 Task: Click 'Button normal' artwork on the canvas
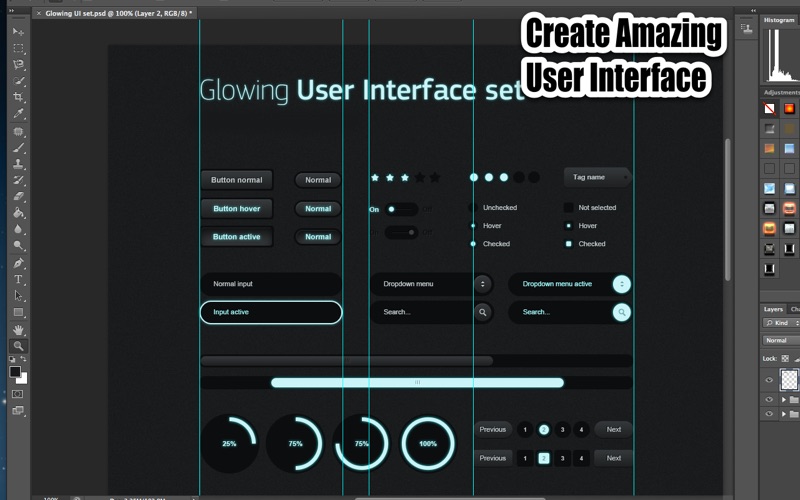(237, 180)
